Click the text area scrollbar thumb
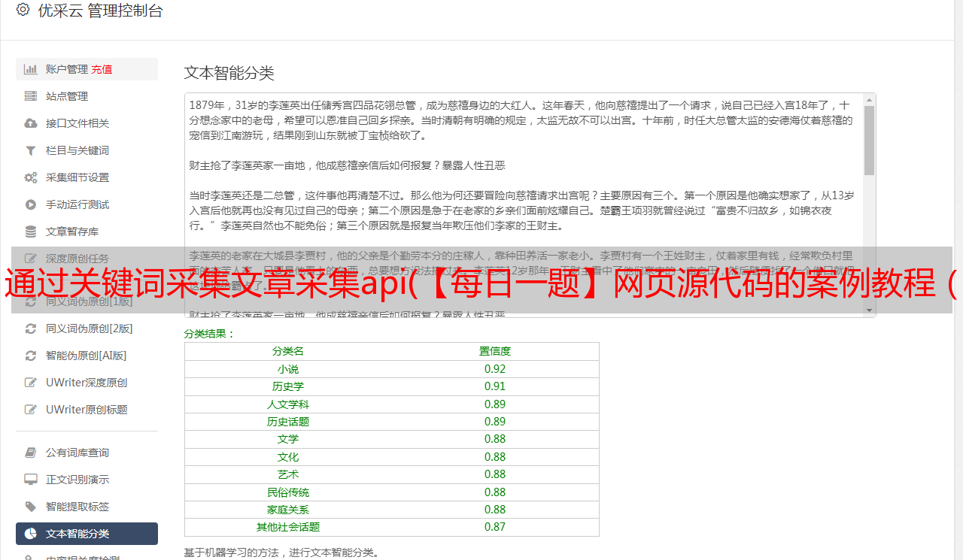Image resolution: width=963 pixels, height=560 pixels. coord(869,141)
